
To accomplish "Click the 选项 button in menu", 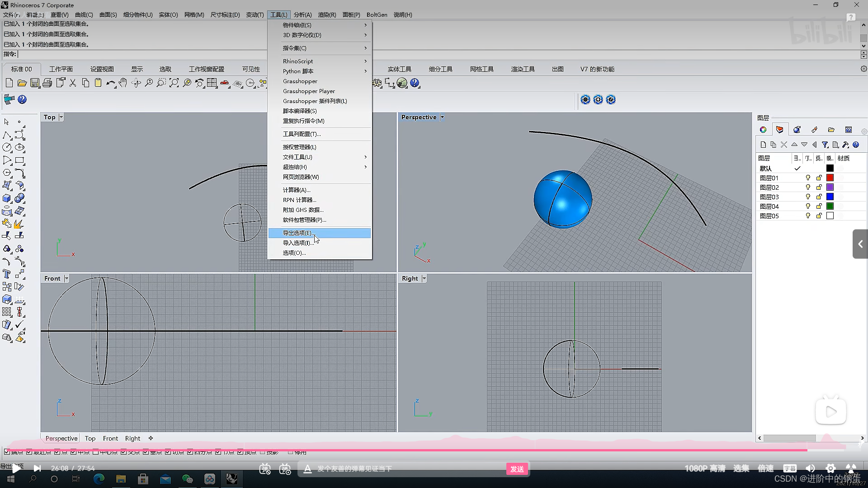I will (x=293, y=253).
